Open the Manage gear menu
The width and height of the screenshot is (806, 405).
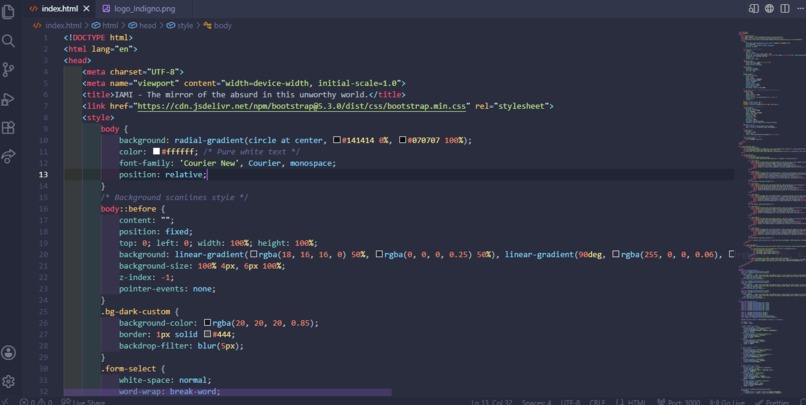tap(8, 381)
